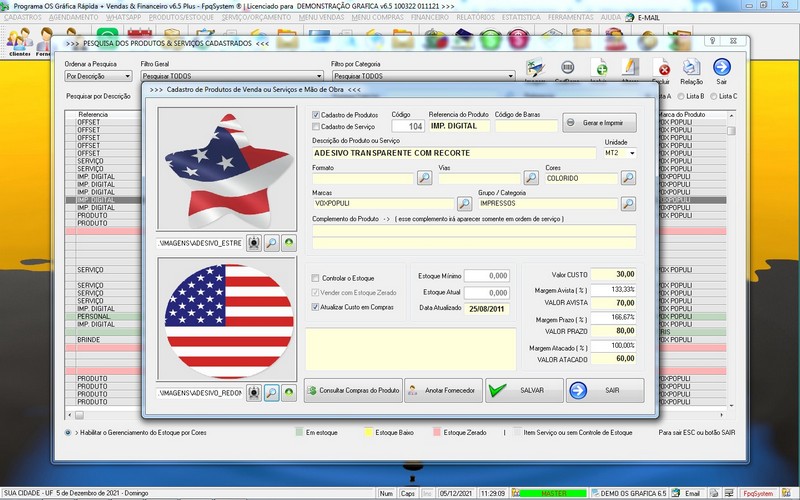The image size is (800, 500).
Task: Click the Valor CUSTO field
Action: click(613, 274)
